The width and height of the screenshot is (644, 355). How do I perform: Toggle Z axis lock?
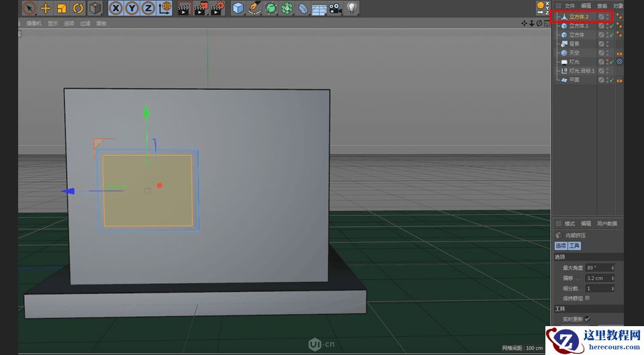(148, 8)
